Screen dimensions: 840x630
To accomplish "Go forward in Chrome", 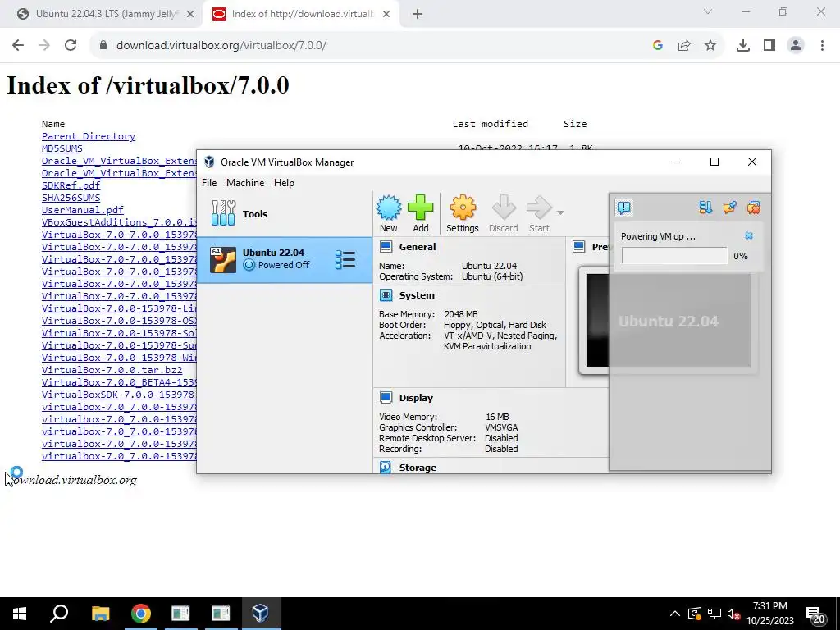I will (44, 45).
